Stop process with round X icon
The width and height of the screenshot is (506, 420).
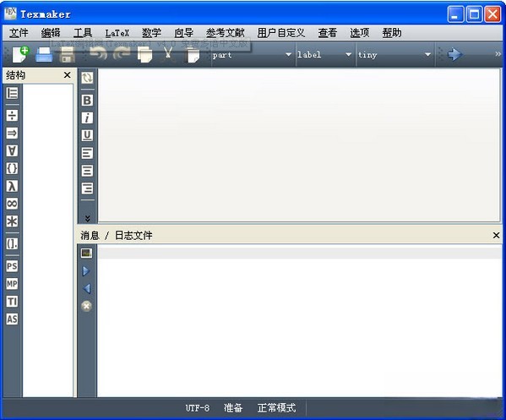[86, 306]
